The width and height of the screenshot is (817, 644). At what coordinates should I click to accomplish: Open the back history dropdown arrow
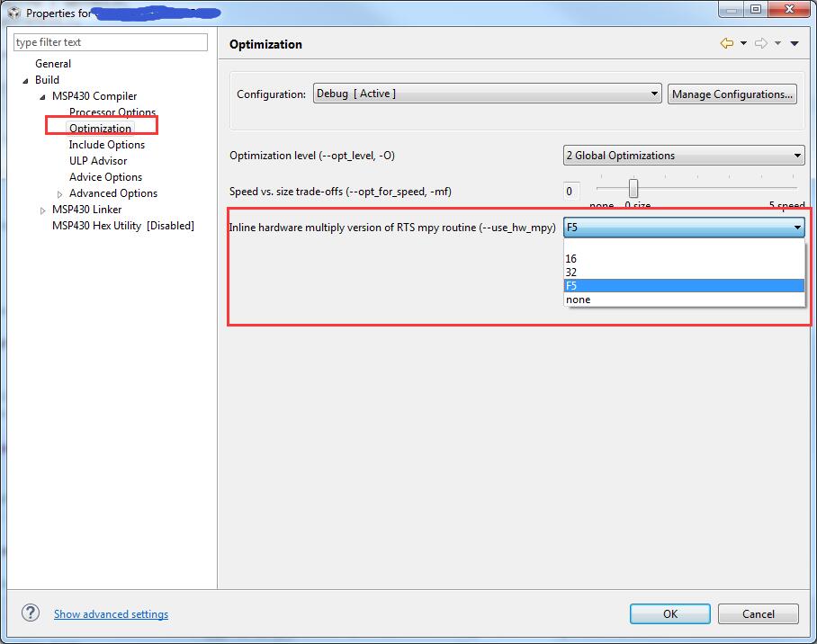pos(743,44)
